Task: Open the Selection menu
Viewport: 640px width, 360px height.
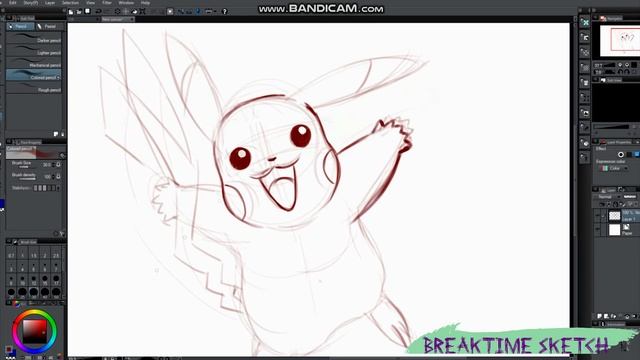Action: point(70,2)
